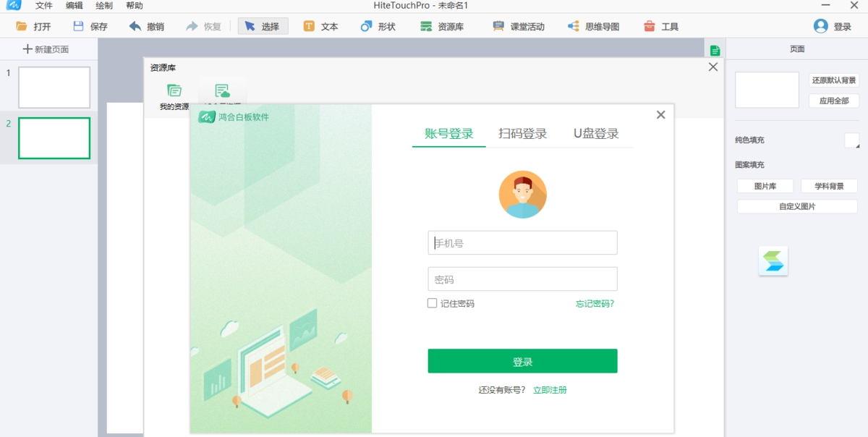Close the login dialog

point(660,115)
